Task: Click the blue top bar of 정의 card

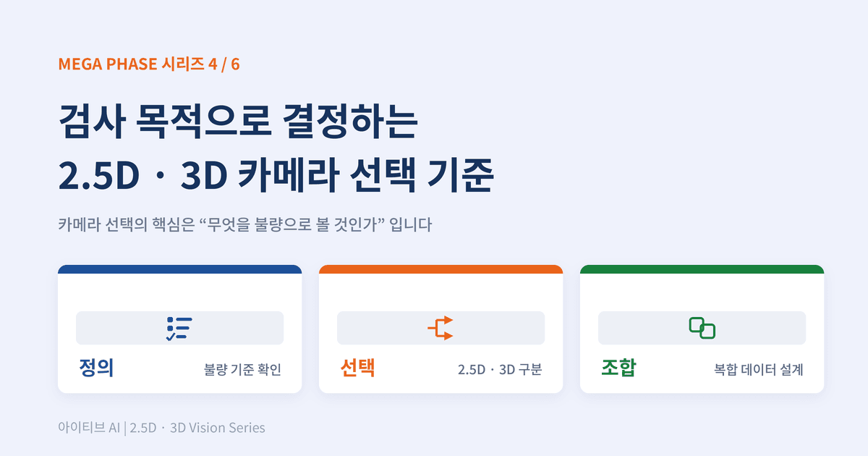Action: tap(179, 269)
